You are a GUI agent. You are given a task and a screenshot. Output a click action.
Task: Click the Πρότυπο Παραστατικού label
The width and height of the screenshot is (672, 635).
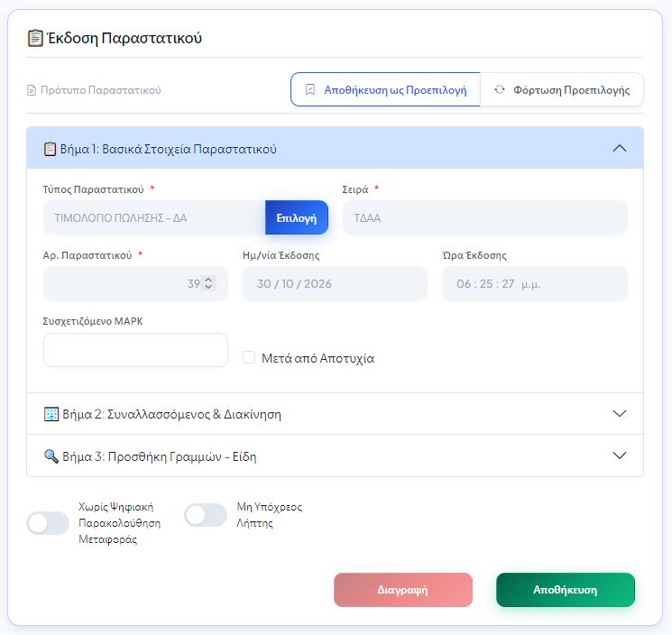pos(101,90)
